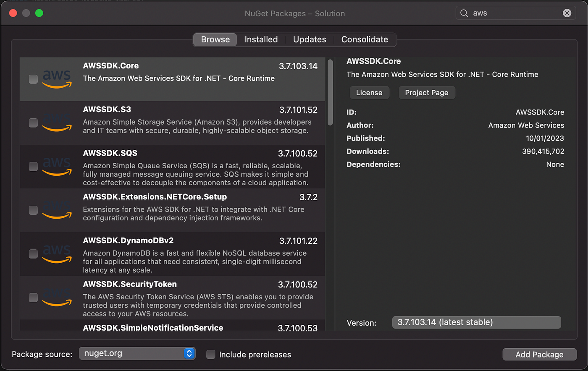The height and width of the screenshot is (371, 588).
Task: Enable Include prereleases checkbox
Action: tap(211, 354)
